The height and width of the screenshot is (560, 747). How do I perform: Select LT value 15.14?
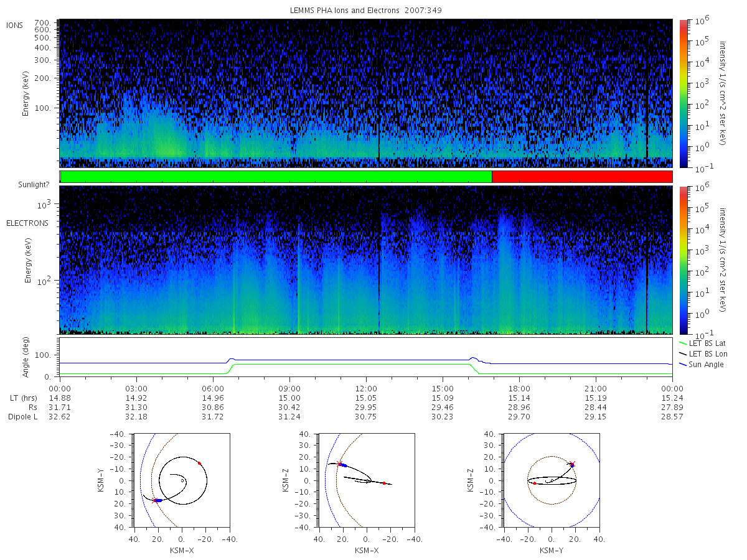tap(519, 397)
